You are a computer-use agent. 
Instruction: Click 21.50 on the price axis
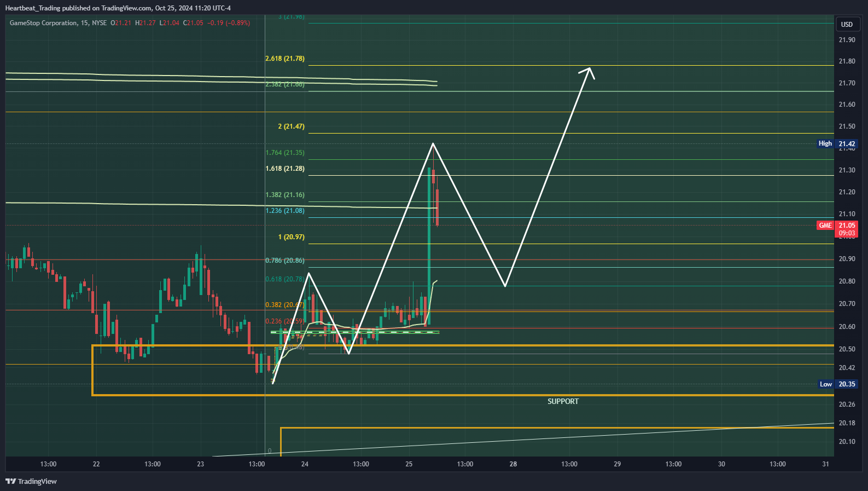point(847,126)
